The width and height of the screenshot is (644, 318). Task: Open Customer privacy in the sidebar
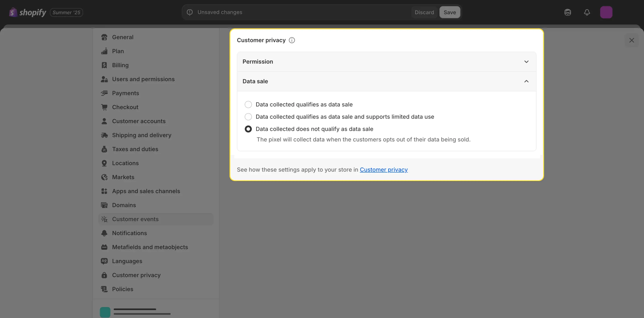tap(156, 275)
